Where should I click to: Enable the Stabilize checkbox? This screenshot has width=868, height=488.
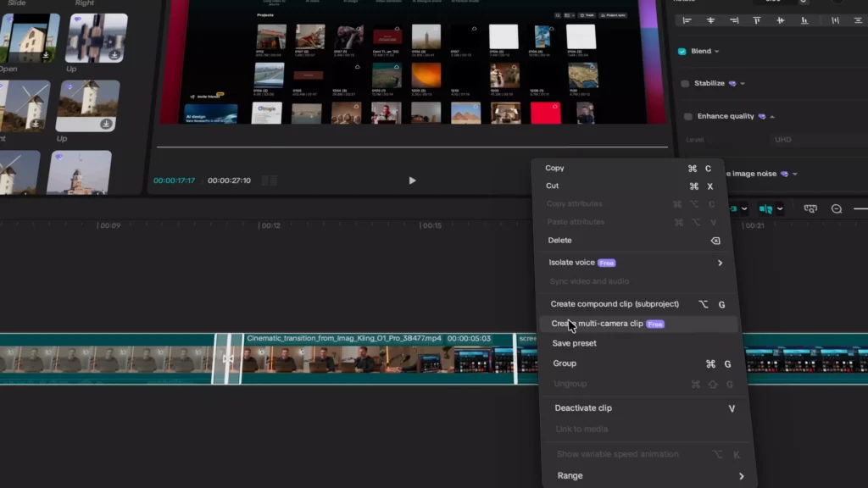[685, 84]
